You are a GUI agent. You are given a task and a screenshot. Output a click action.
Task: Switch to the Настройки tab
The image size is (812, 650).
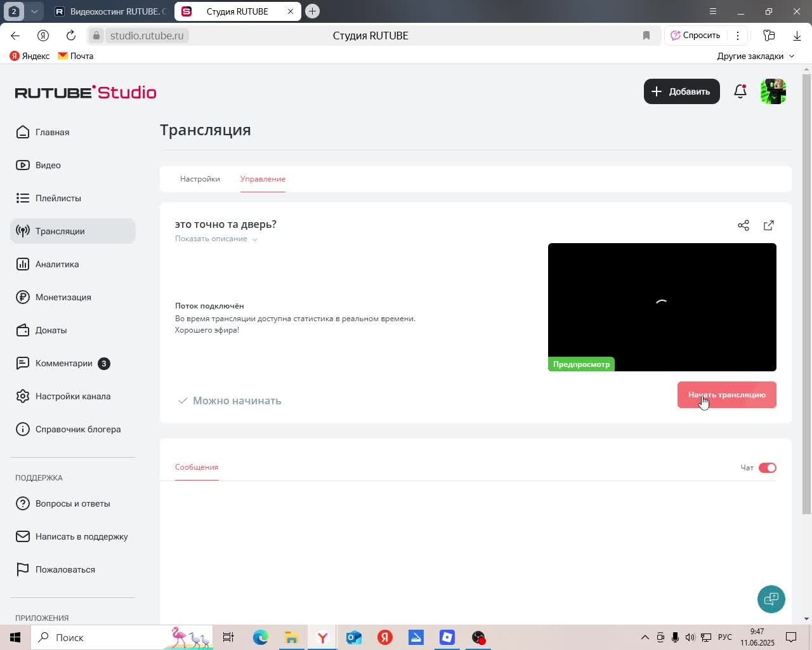pyautogui.click(x=200, y=179)
